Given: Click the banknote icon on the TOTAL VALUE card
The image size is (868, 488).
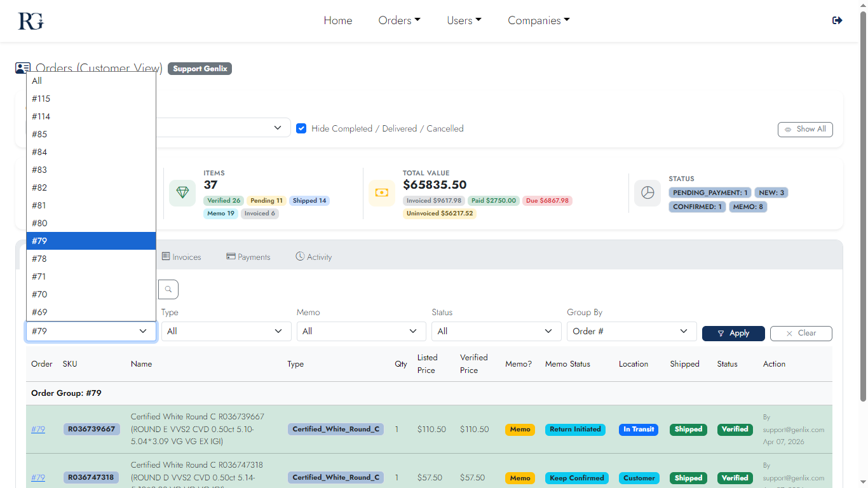Looking at the screenshot, I should (381, 193).
